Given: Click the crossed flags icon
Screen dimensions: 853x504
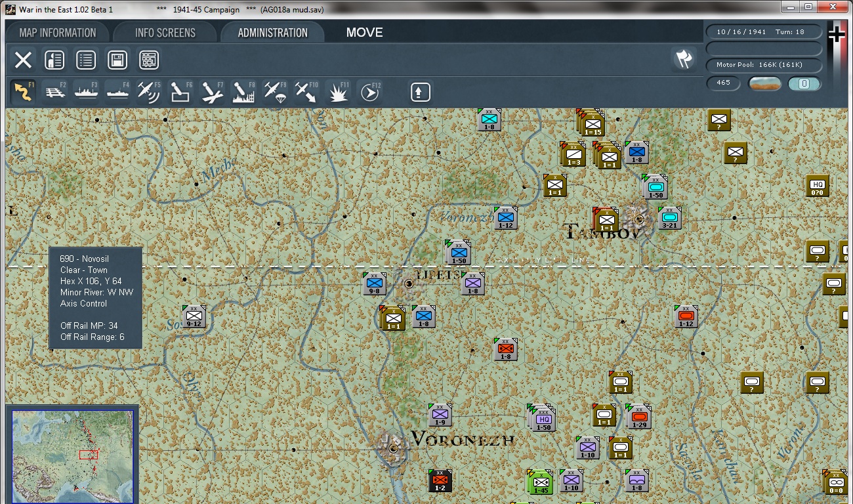Looking at the screenshot, I should (684, 59).
